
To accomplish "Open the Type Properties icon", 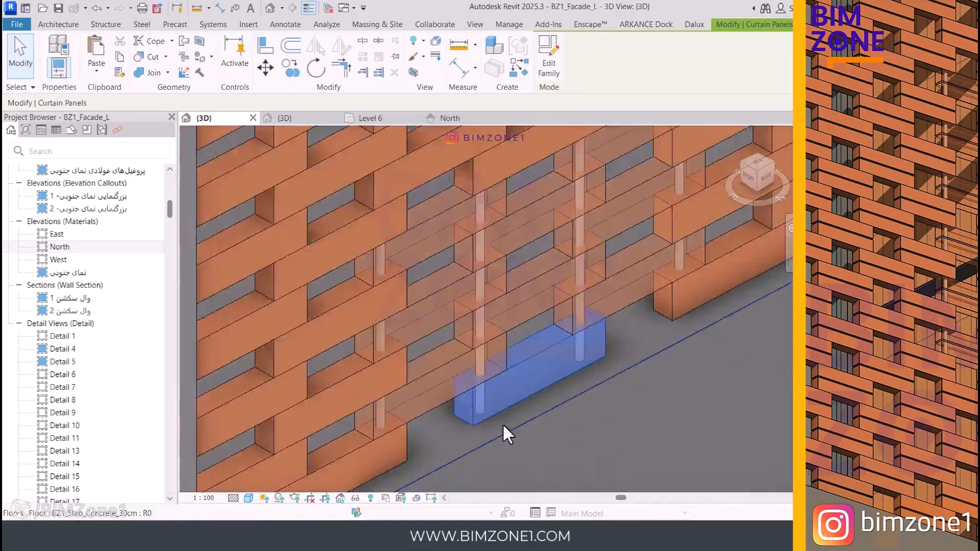I will coord(58,44).
